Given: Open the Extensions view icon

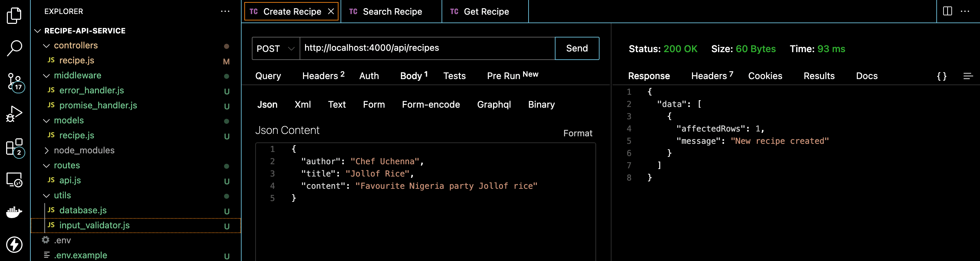Looking at the screenshot, I should pos(15,148).
